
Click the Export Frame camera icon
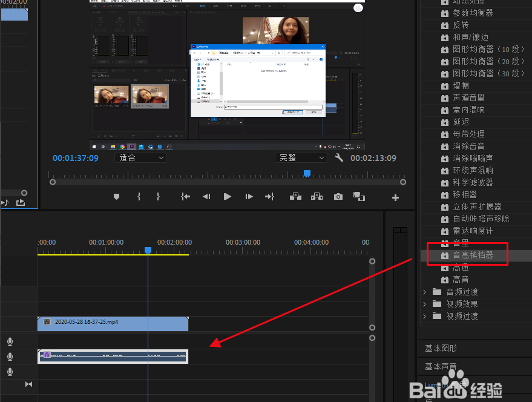(338, 197)
